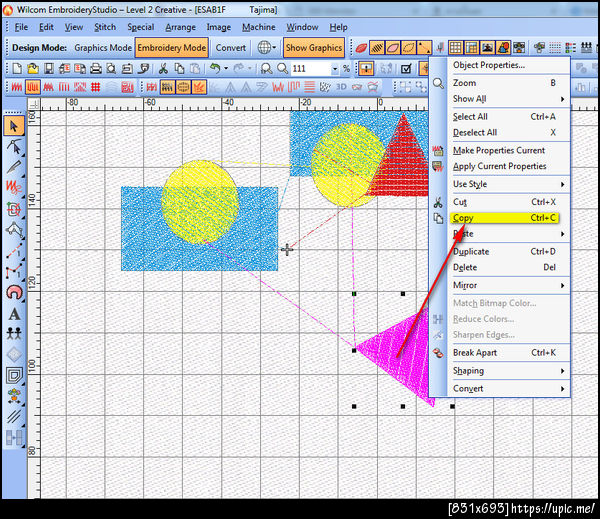Open the Machine menu

[259, 27]
